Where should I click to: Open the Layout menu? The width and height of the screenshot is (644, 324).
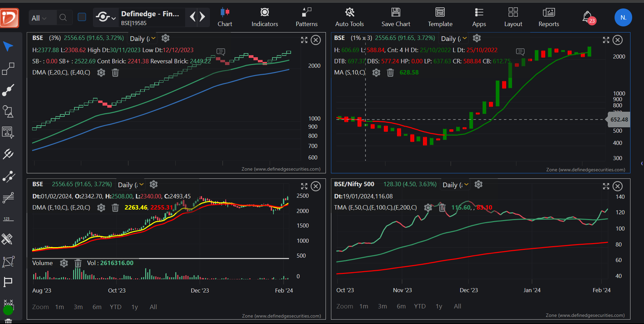(513, 17)
